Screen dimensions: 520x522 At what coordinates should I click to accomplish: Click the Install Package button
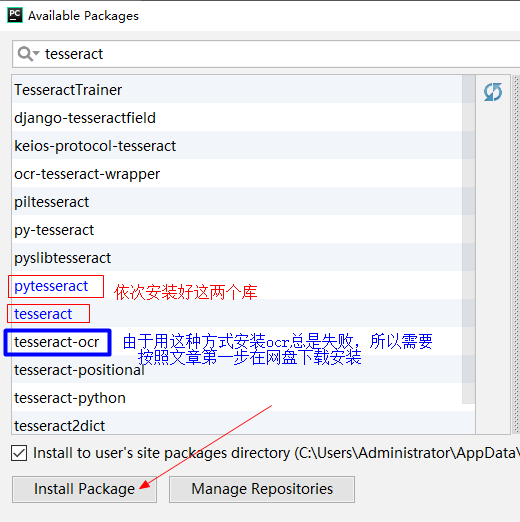[x=84, y=489]
